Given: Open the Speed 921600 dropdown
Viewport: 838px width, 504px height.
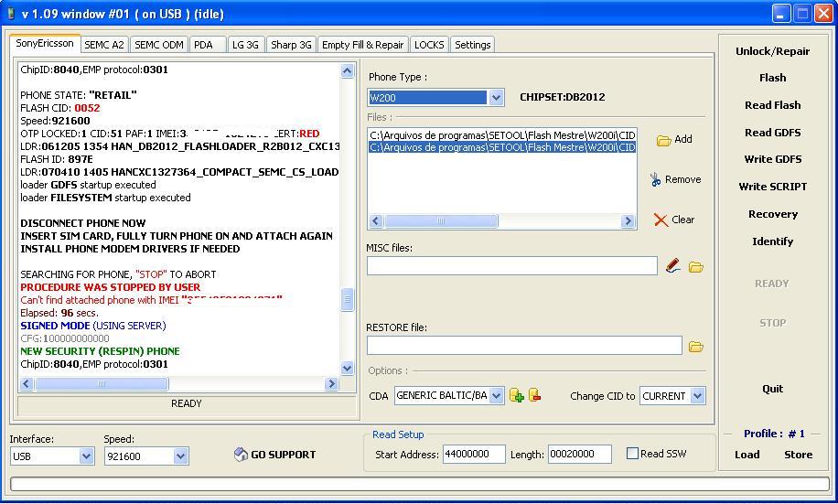Looking at the screenshot, I should 180,456.
